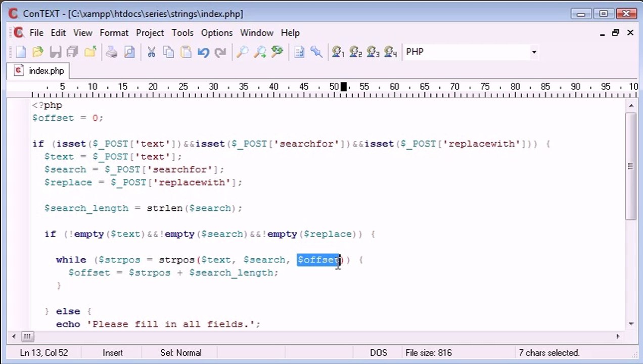
Task: Click 'DOS' file format in status bar
Action: (x=378, y=353)
